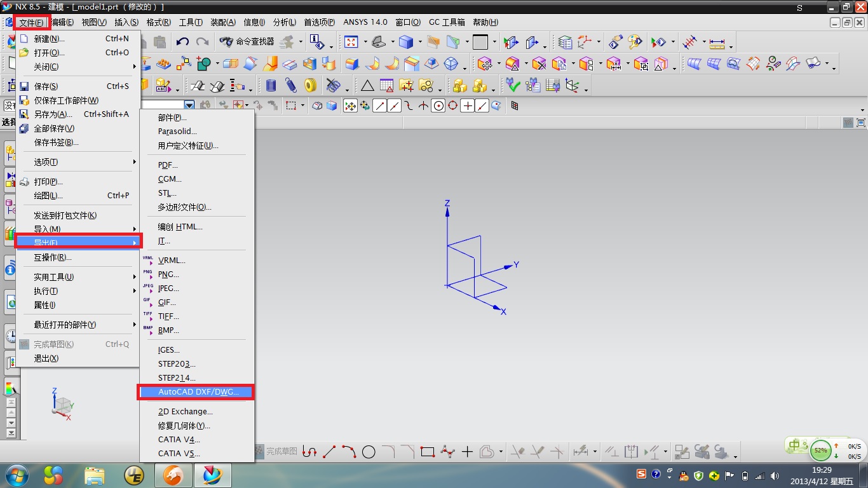Toggle Enable Snap Point in selection bar
Image resolution: width=868 pixels, height=488 pixels.
350,106
